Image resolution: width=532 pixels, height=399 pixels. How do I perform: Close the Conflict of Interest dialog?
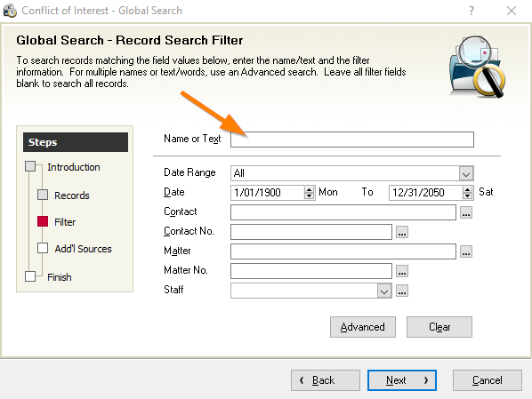(512, 11)
